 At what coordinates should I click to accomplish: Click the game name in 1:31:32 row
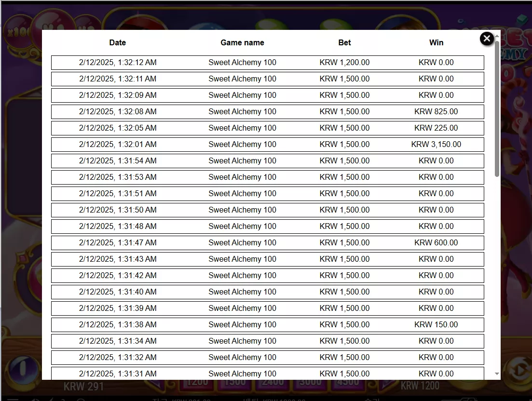tap(242, 357)
